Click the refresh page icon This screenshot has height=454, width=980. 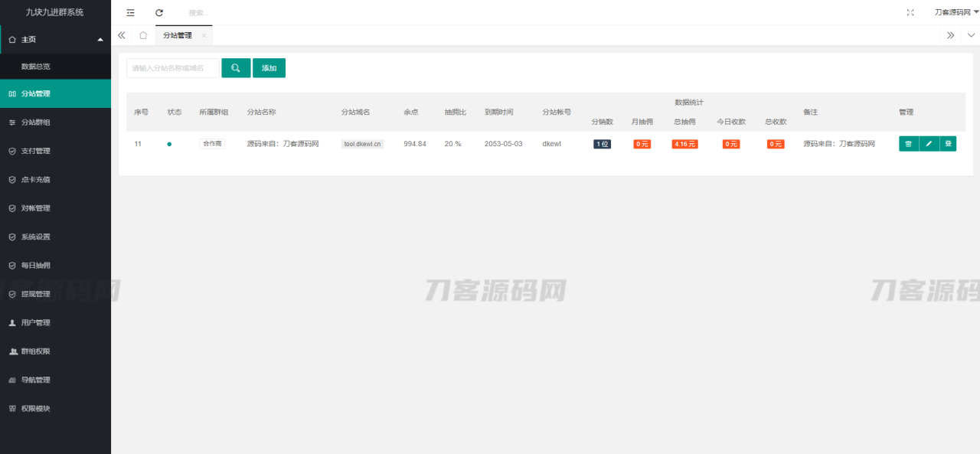click(x=159, y=12)
